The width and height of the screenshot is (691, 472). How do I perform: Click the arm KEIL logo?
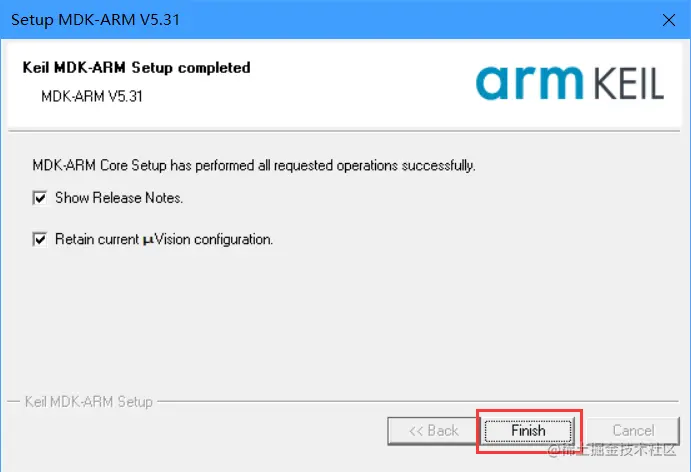point(570,83)
